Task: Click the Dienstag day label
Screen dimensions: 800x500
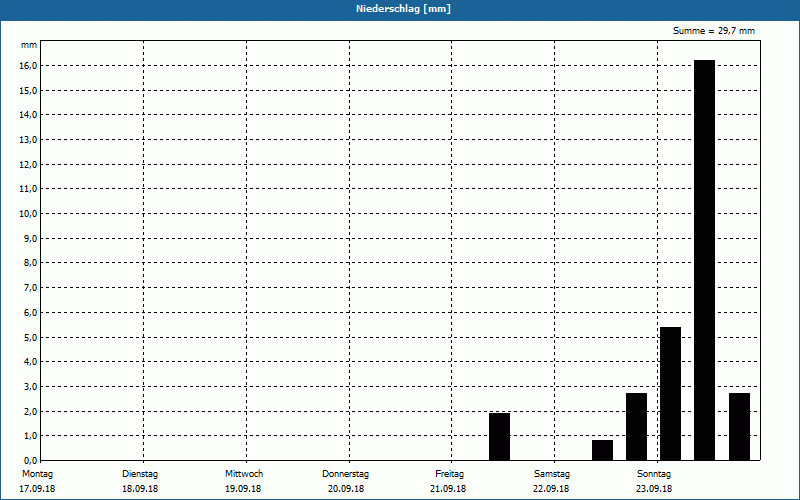Action: coord(140,473)
